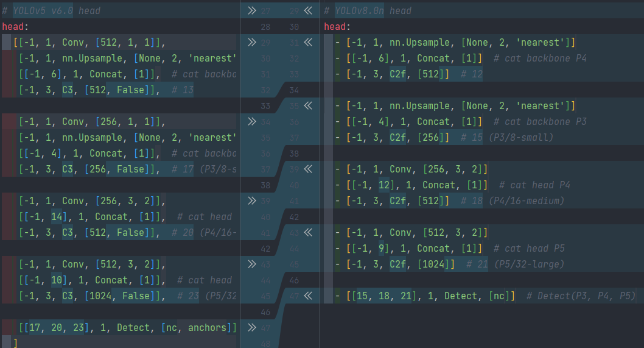
Task: Click the '# cat backbone P4' Concat line
Action: coord(461,59)
